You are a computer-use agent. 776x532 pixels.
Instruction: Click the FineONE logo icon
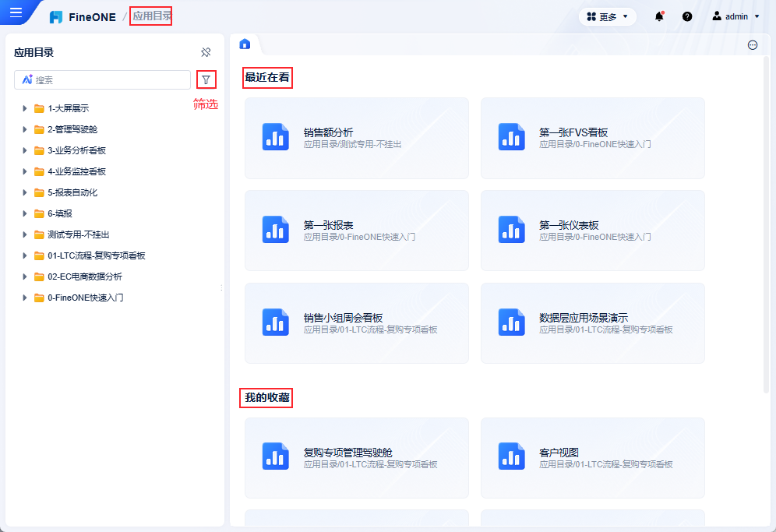tap(56, 17)
